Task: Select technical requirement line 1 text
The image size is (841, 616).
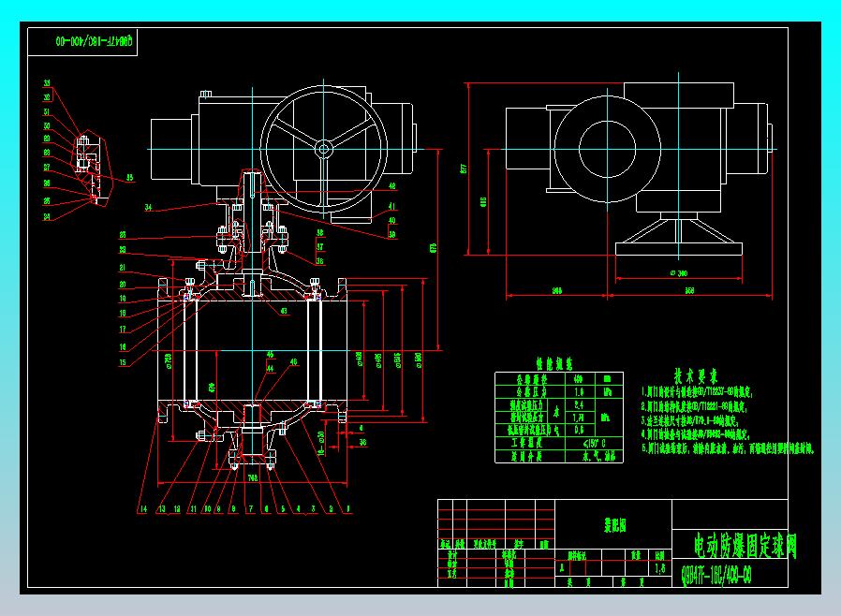Action: [x=698, y=392]
